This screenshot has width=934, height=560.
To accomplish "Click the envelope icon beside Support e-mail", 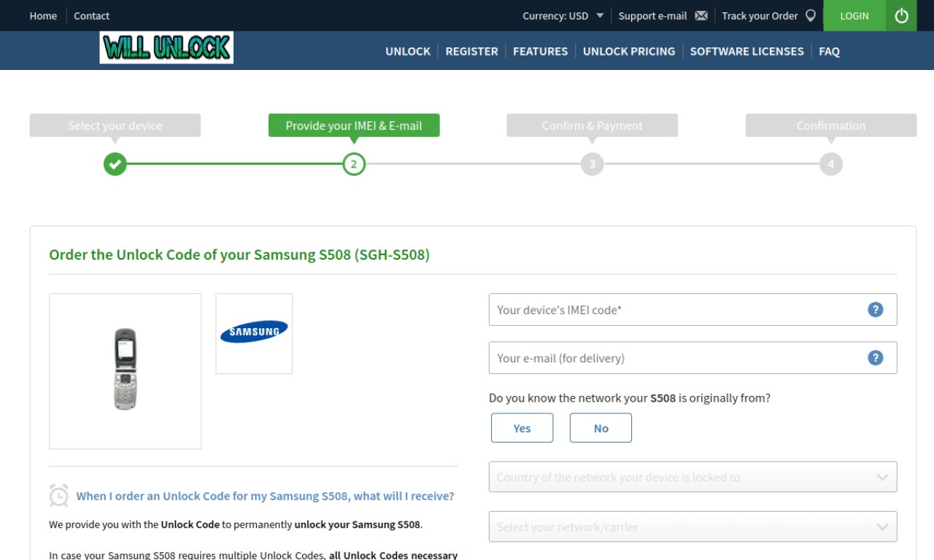I will tap(701, 16).
